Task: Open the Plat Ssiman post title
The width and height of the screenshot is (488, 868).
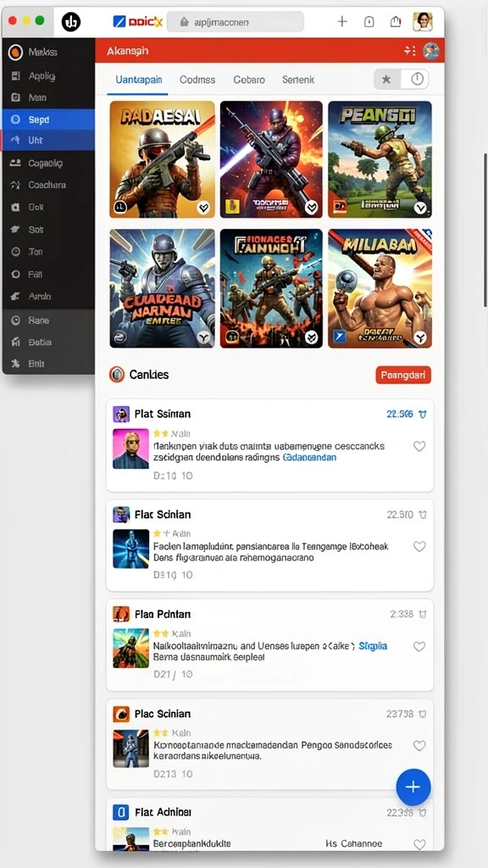Action: (x=163, y=414)
